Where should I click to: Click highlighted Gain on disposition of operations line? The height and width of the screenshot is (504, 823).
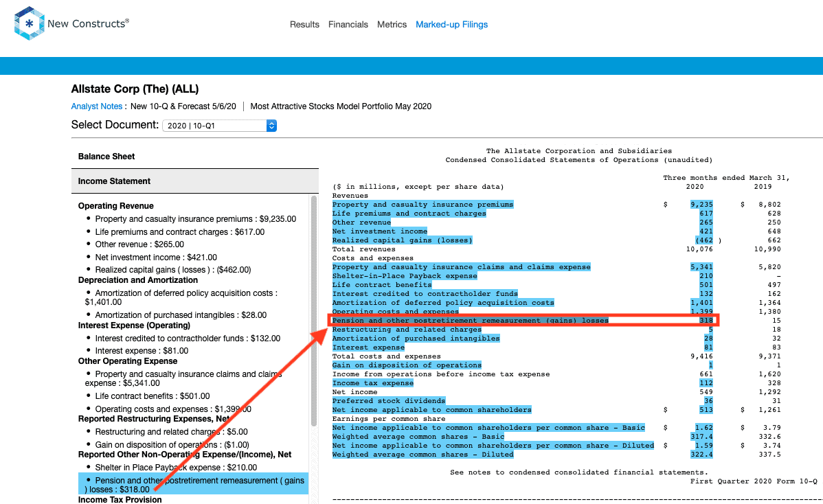407,365
